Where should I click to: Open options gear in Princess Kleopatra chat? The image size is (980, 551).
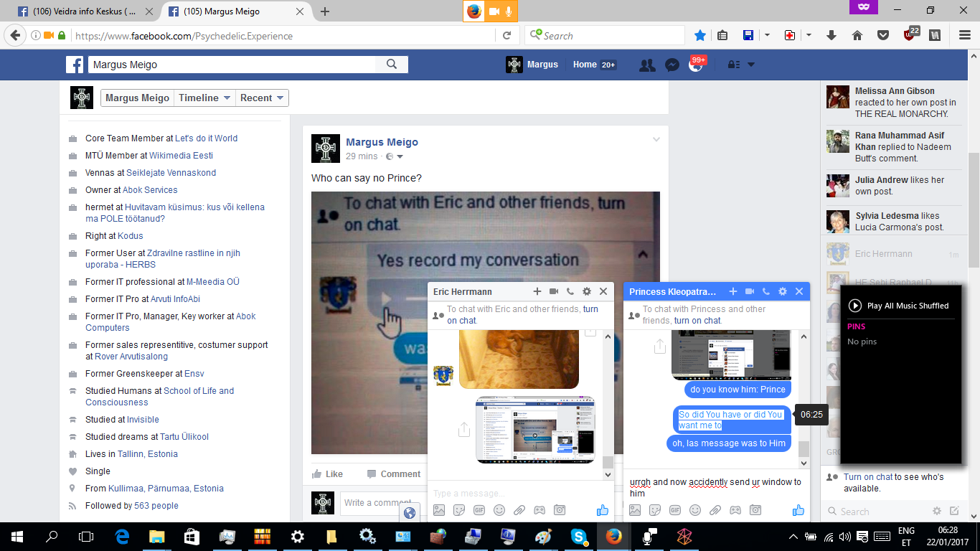783,291
